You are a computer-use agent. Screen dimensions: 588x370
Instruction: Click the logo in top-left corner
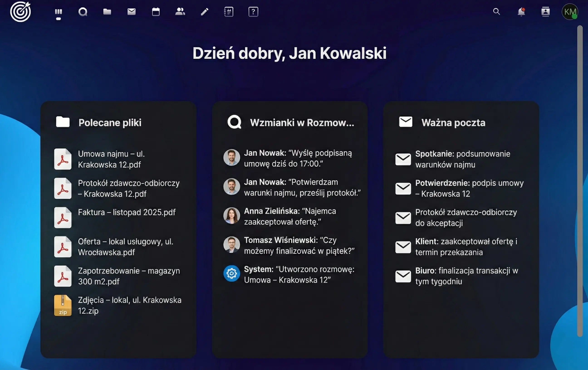click(x=20, y=12)
